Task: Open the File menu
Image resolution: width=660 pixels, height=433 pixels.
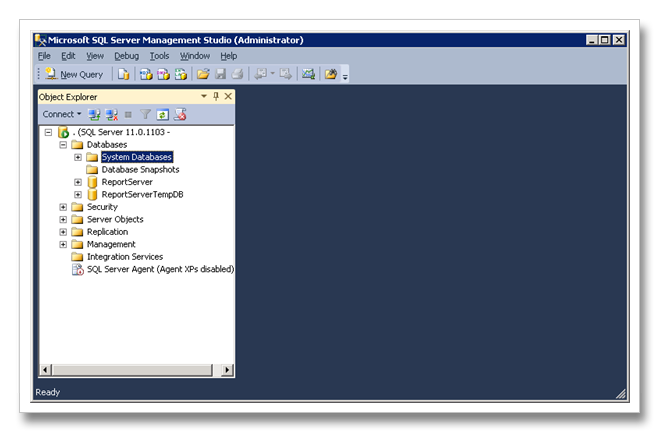Action: click(x=44, y=56)
